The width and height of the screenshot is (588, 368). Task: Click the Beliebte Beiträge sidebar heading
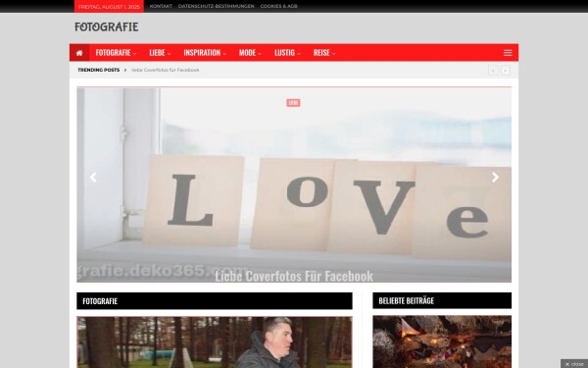pos(406,300)
